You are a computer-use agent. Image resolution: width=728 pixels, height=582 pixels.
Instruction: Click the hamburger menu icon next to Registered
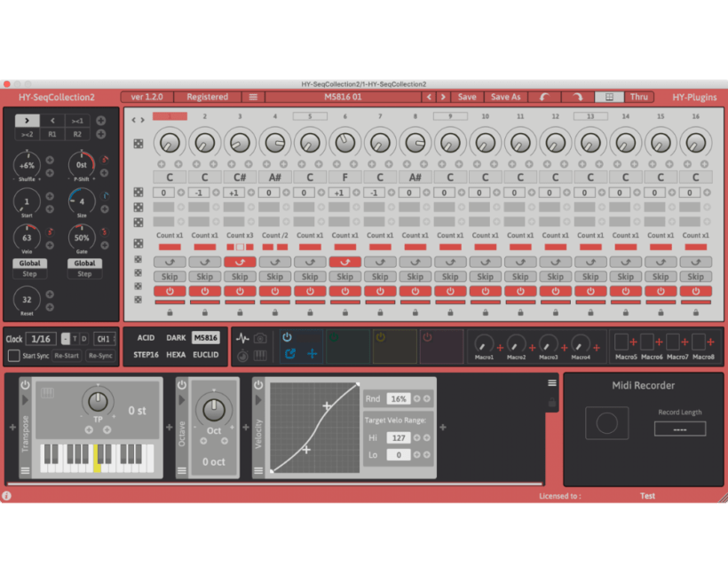[254, 97]
